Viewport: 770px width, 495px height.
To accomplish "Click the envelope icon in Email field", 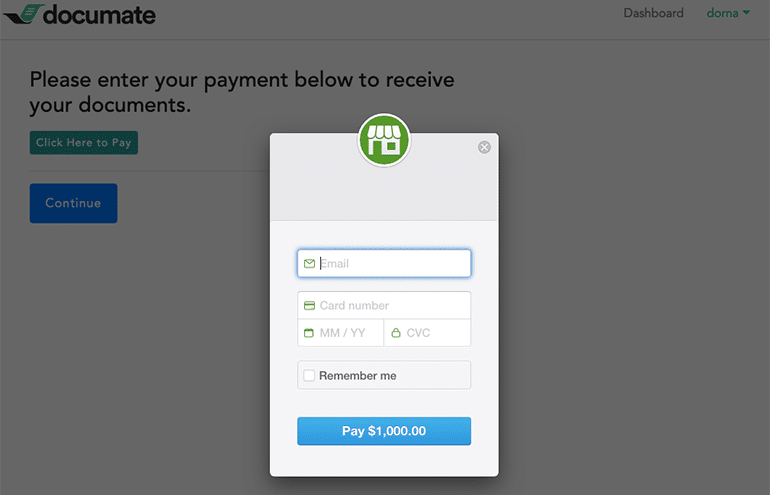I will (x=309, y=264).
